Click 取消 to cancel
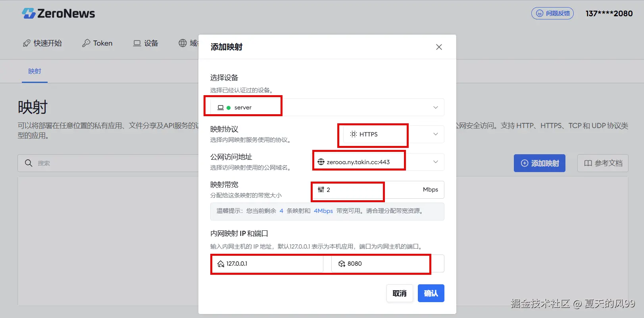The width and height of the screenshot is (644, 318). 400,293
